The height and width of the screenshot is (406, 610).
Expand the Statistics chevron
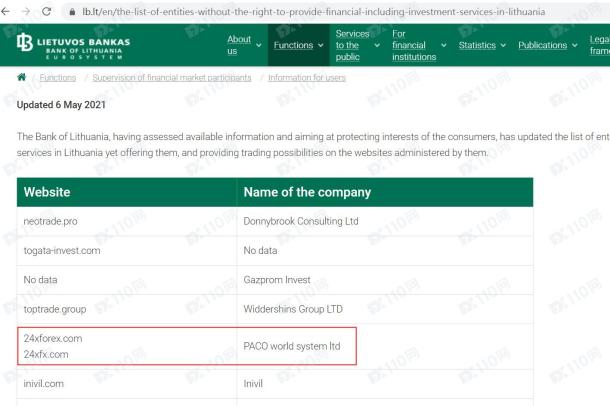[503, 46]
